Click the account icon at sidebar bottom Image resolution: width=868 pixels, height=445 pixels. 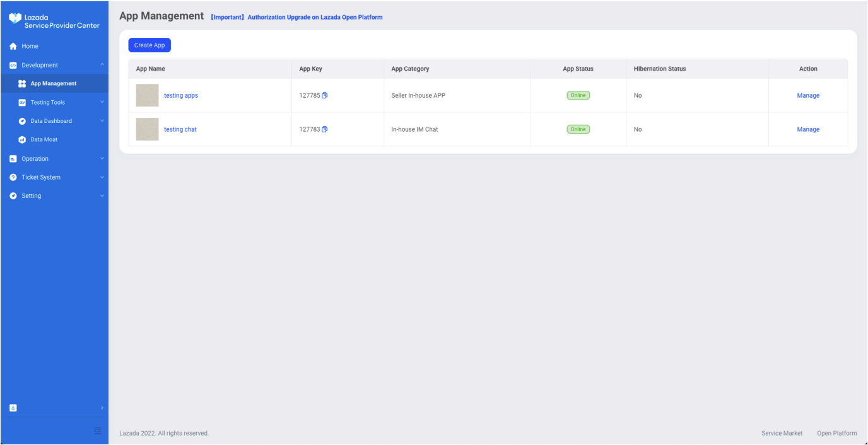coord(13,408)
